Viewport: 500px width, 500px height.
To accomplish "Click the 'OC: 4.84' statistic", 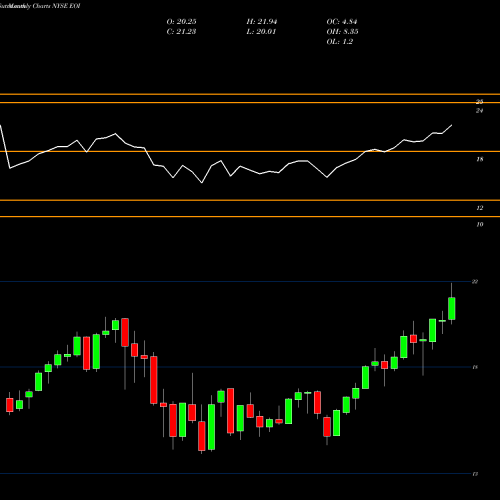I will (x=342, y=22).
